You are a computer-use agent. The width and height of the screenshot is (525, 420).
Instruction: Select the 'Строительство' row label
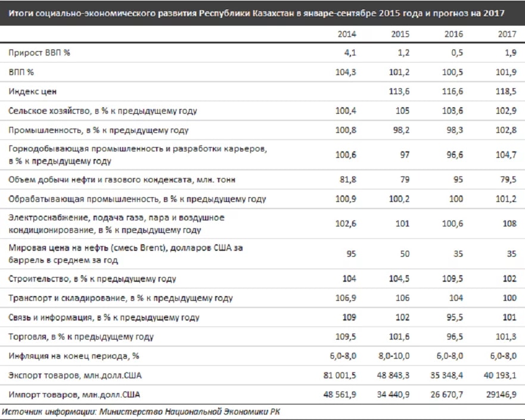click(x=92, y=279)
